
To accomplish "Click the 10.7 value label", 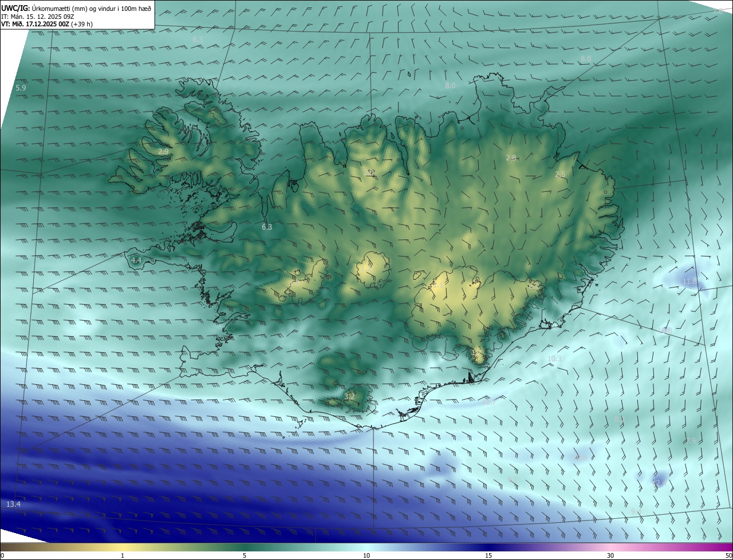I will coord(488,403).
